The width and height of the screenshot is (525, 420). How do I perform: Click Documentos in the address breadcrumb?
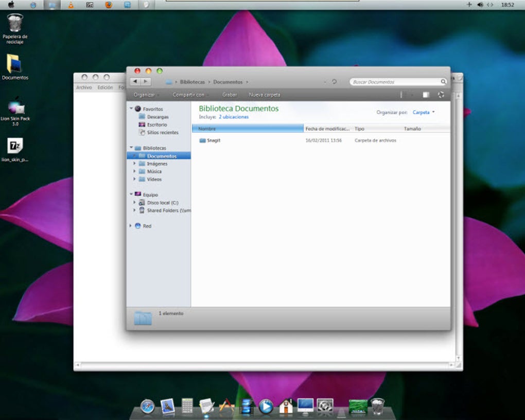click(x=227, y=82)
